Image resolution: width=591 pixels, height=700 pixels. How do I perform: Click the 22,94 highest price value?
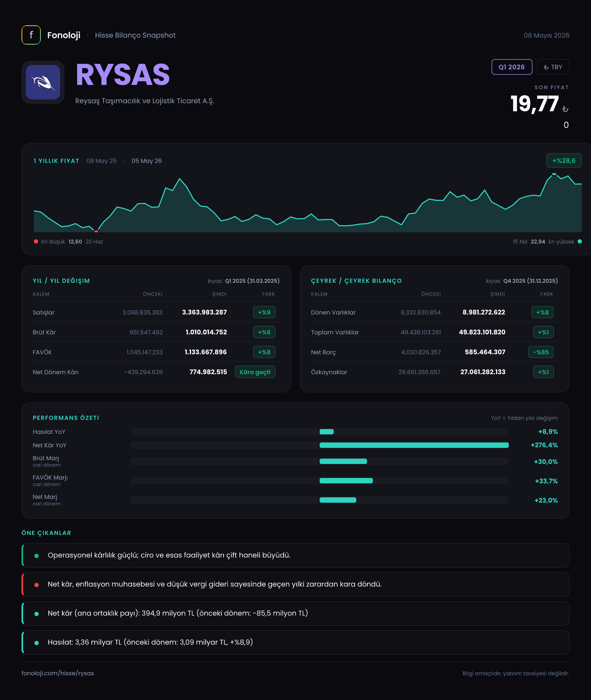coord(538,241)
